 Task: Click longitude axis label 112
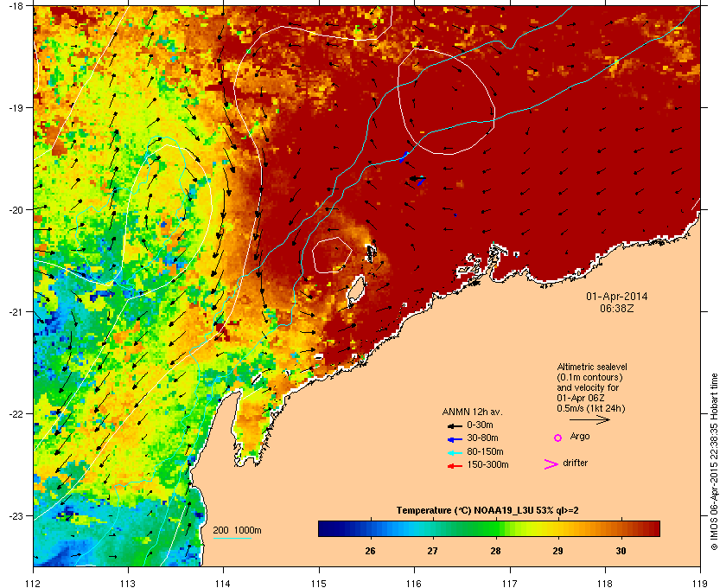tap(34, 584)
